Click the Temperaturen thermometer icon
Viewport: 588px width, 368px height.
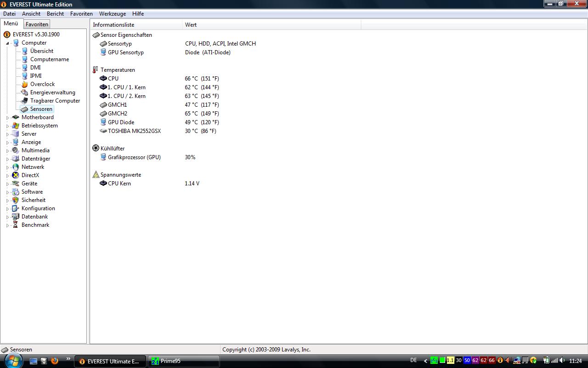pos(96,70)
